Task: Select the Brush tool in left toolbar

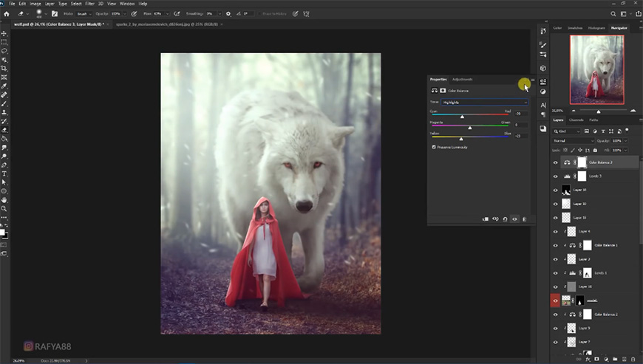Action: [4, 103]
